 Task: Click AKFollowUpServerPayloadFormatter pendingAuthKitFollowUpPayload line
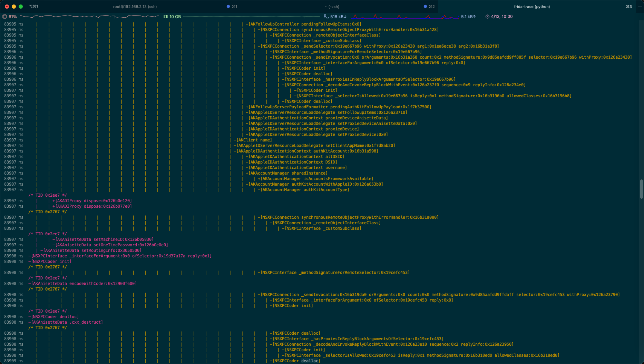click(339, 107)
